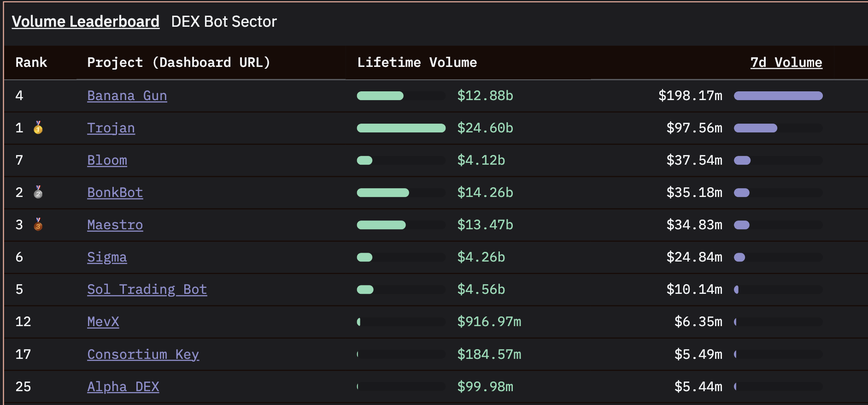Click the Lifetime Volume column header
This screenshot has width=868, height=405.
point(417,62)
